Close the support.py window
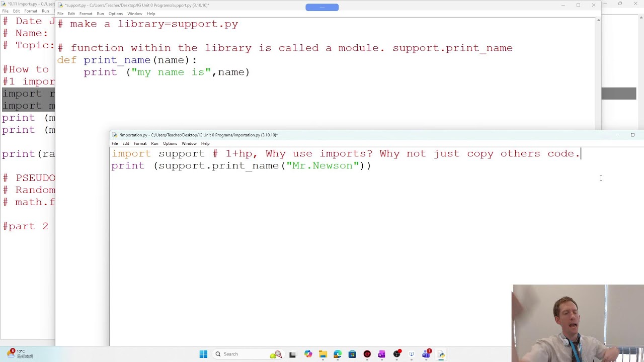Screen dimensions: 644x362 pos(593,5)
